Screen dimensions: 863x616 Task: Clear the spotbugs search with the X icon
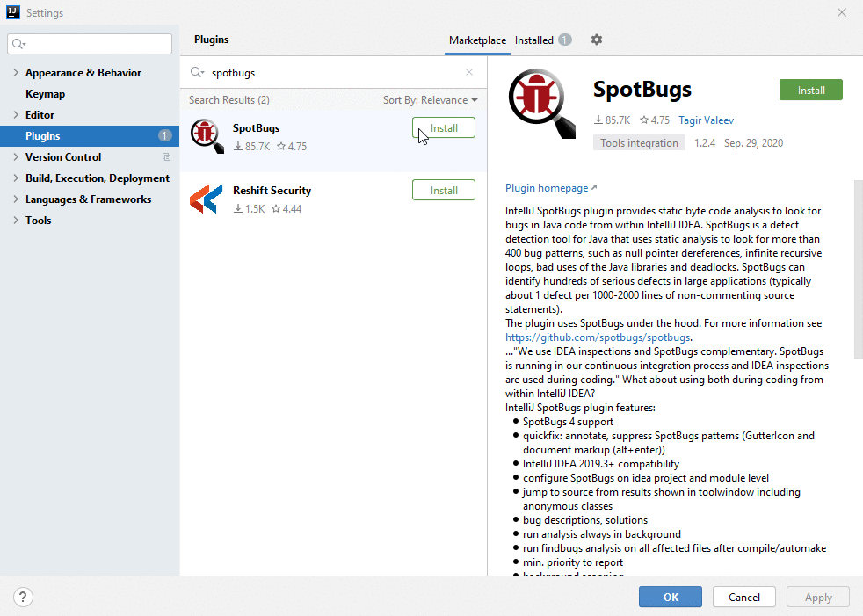coord(468,72)
